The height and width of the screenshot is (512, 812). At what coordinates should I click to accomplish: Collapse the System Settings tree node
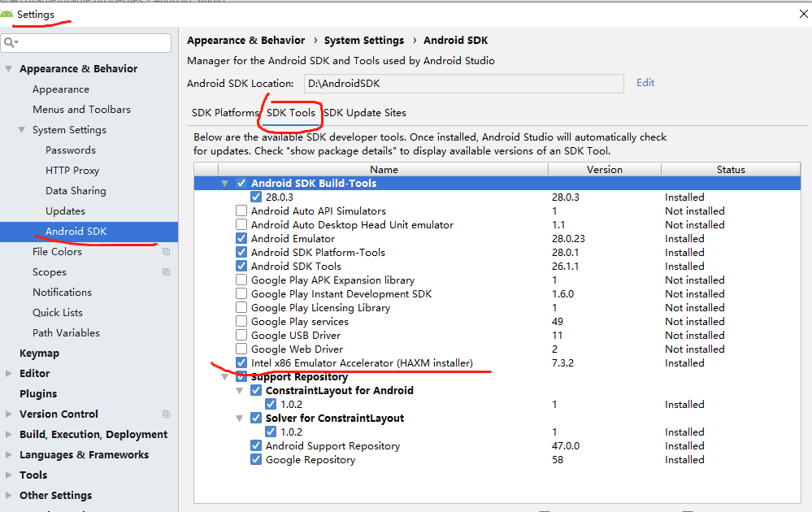22,130
